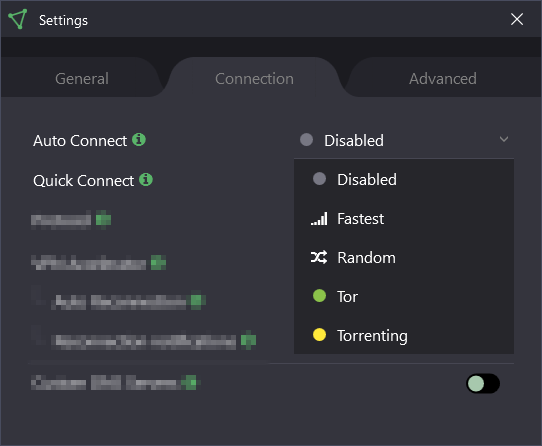Click the Auto Connect Disabled combo box
The height and width of the screenshot is (446, 542).
[x=404, y=140]
